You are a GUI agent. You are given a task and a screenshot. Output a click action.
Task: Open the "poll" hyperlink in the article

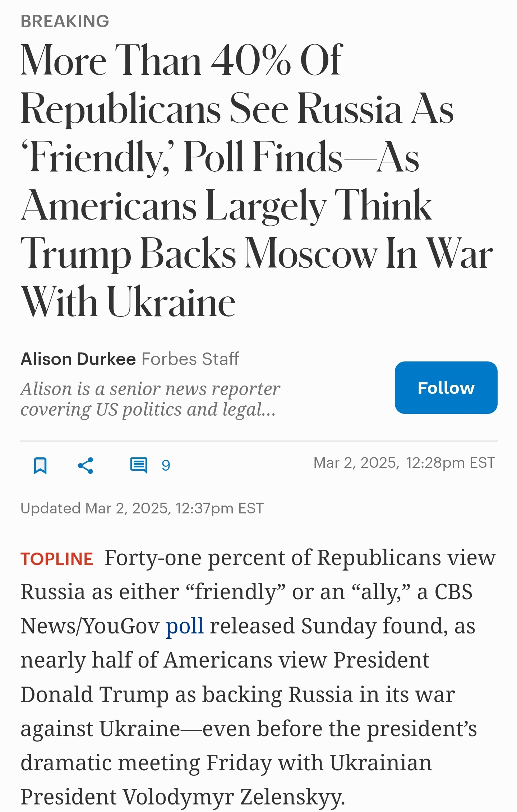[x=185, y=626]
